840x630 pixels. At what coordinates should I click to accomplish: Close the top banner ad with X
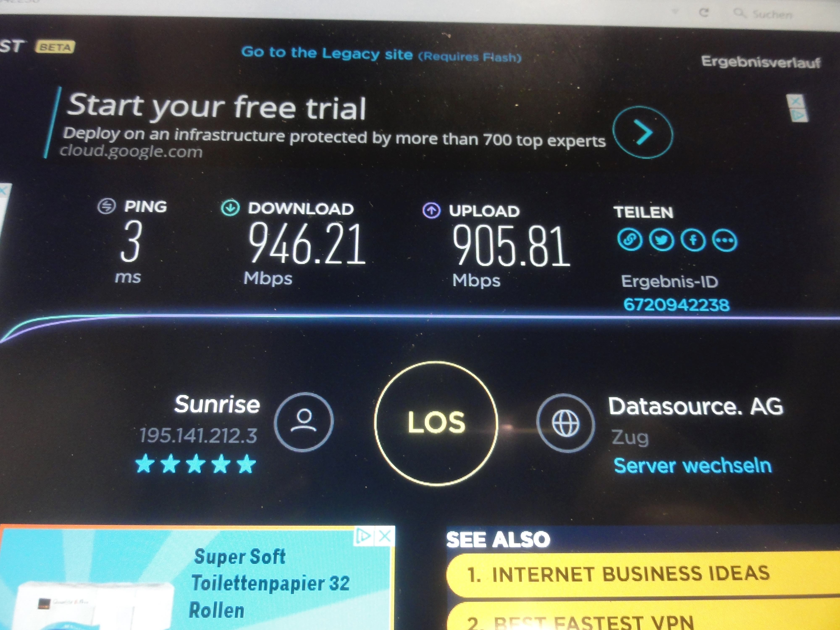(x=795, y=101)
